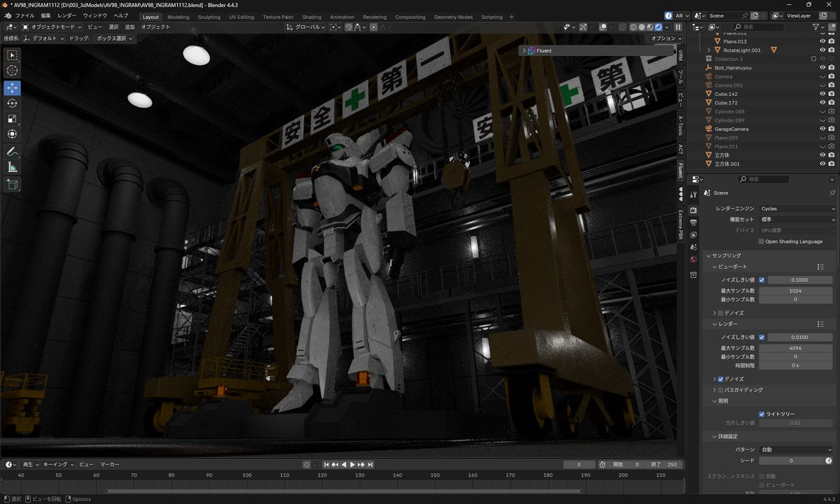The width and height of the screenshot is (840, 504).
Task: Enable Material Preview shading mode
Action: [x=650, y=27]
